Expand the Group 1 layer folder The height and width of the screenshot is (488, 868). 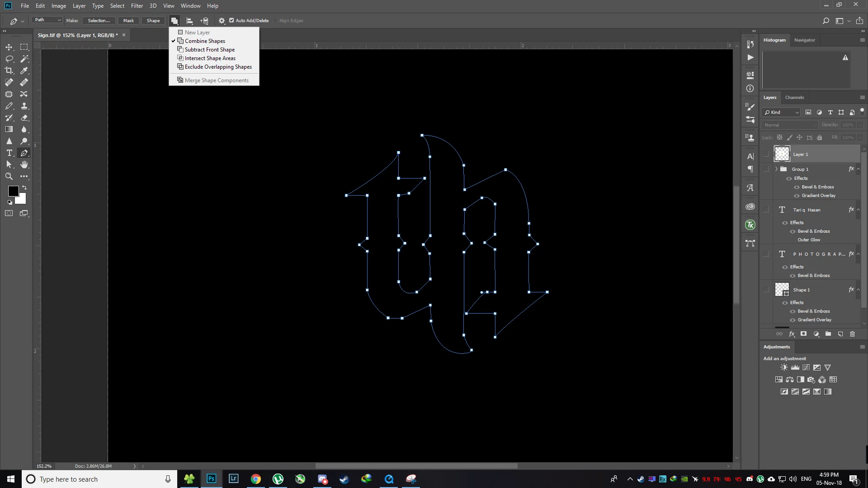776,169
